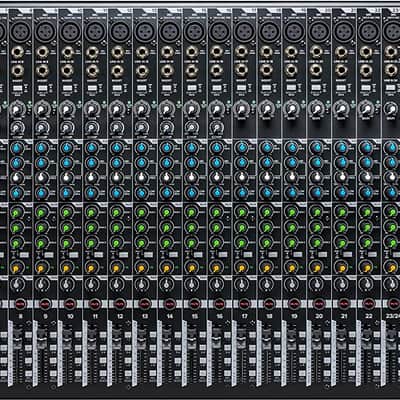The image size is (400, 400).
Task: Click the bottom green aux knob on channel 16
Action: point(217,243)
